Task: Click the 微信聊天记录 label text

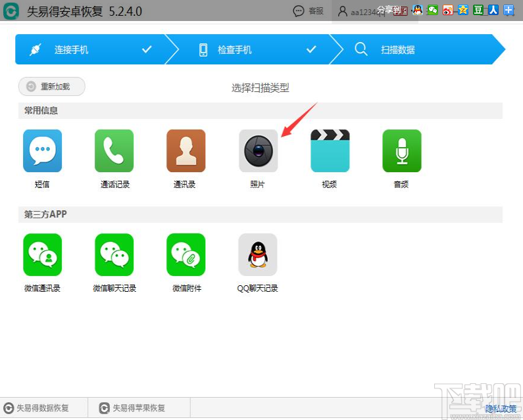Action: pos(114,288)
